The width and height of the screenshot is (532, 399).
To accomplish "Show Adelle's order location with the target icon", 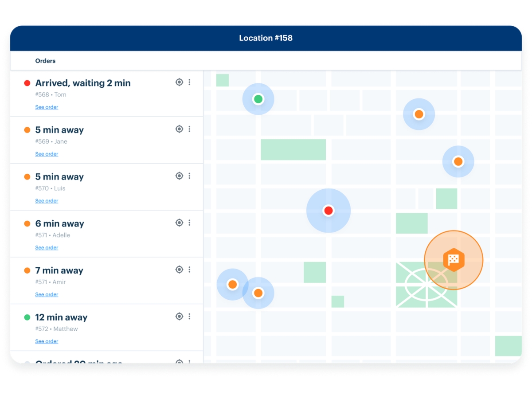I will [179, 223].
